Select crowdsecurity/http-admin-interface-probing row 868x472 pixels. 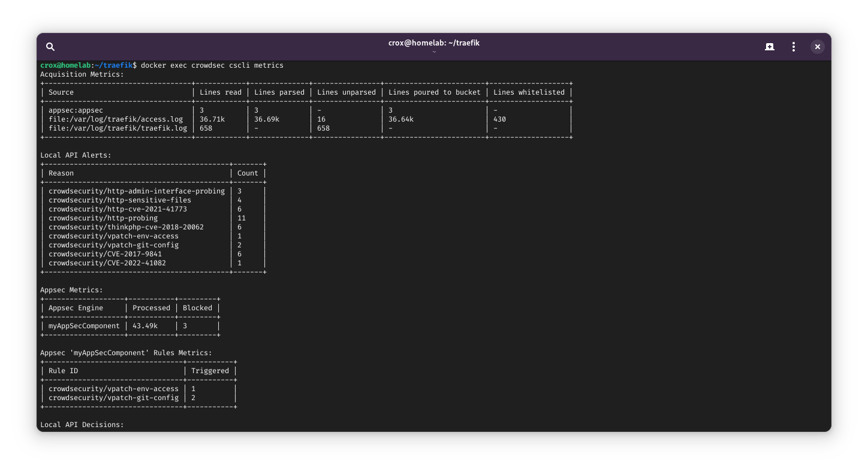tap(137, 191)
